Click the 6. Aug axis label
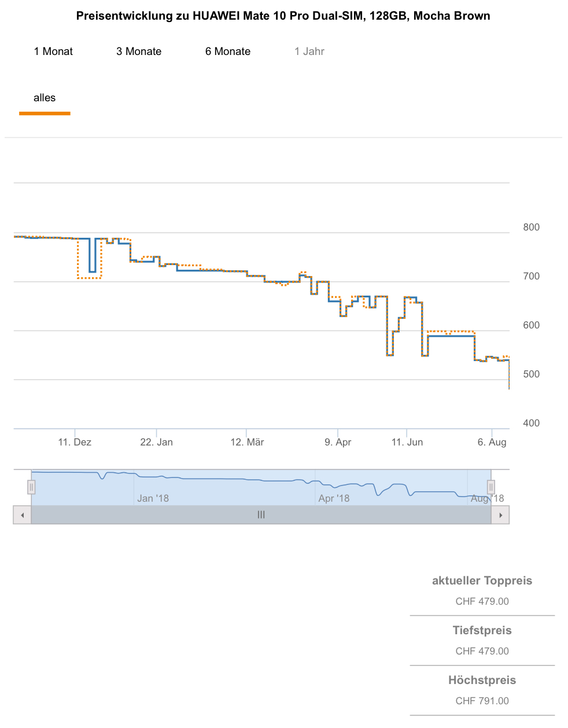568x728 pixels. (492, 442)
